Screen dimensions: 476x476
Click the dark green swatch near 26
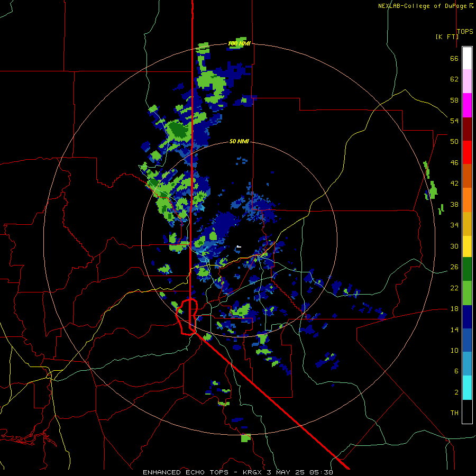pyautogui.click(x=467, y=269)
